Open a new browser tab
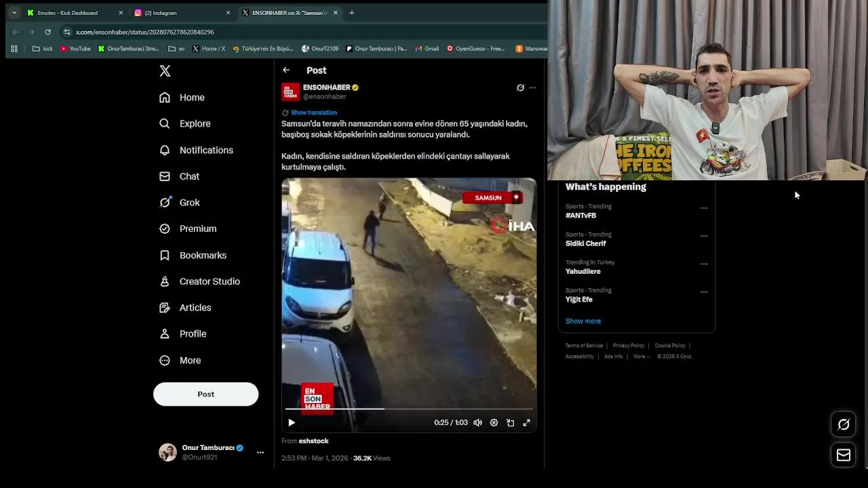Screen dimensions: 868x488 [x=351, y=13]
